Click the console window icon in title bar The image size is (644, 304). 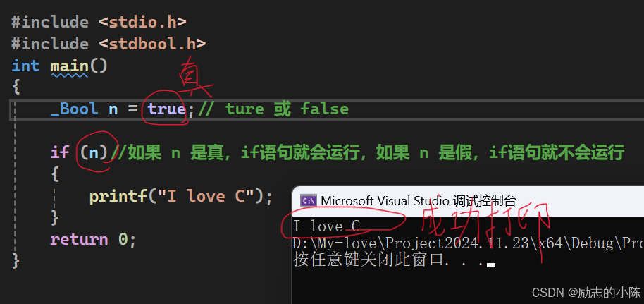(x=308, y=200)
